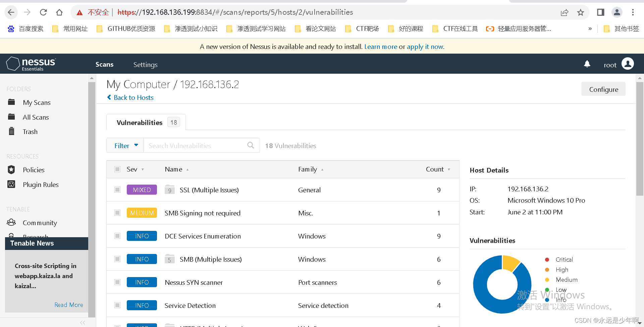
Task: Open SMB Signing not required entry
Action: pos(203,213)
